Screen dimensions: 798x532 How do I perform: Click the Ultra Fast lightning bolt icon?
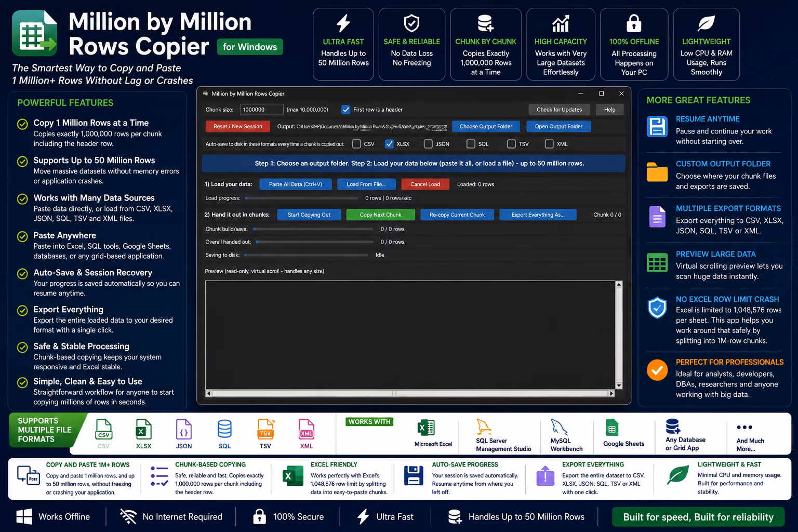click(x=343, y=23)
